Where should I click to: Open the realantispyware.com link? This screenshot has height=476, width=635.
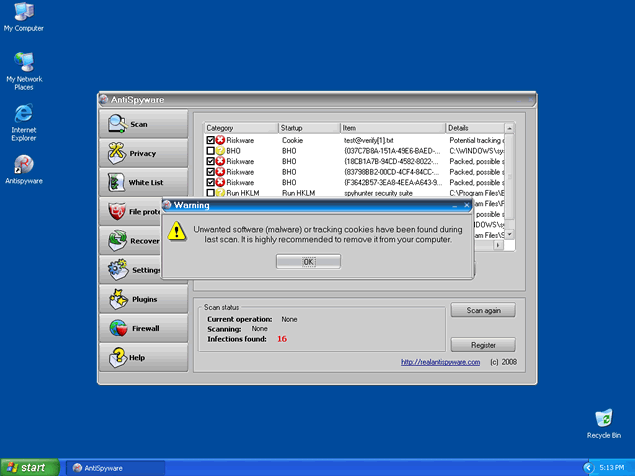[x=440, y=362]
